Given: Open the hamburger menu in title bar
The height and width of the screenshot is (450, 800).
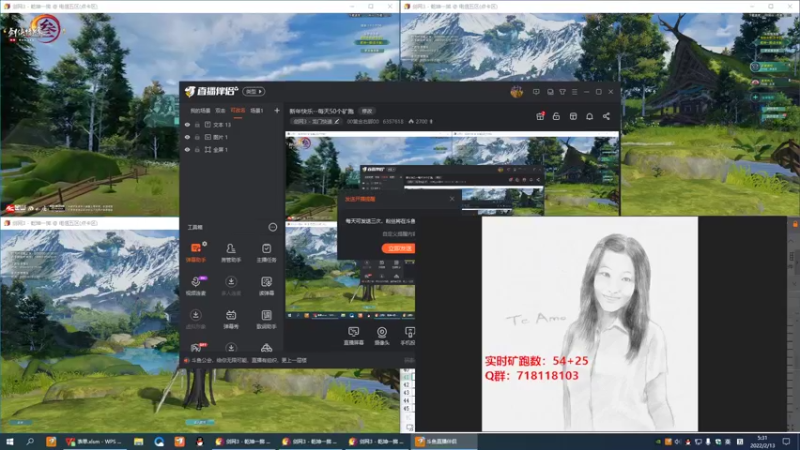Looking at the screenshot, I should pos(574,92).
